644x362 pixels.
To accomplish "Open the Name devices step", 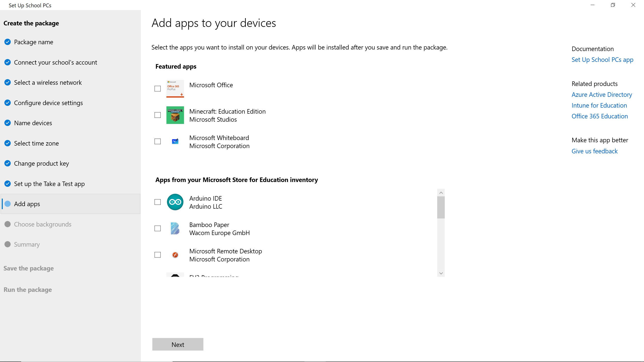I will 33,123.
